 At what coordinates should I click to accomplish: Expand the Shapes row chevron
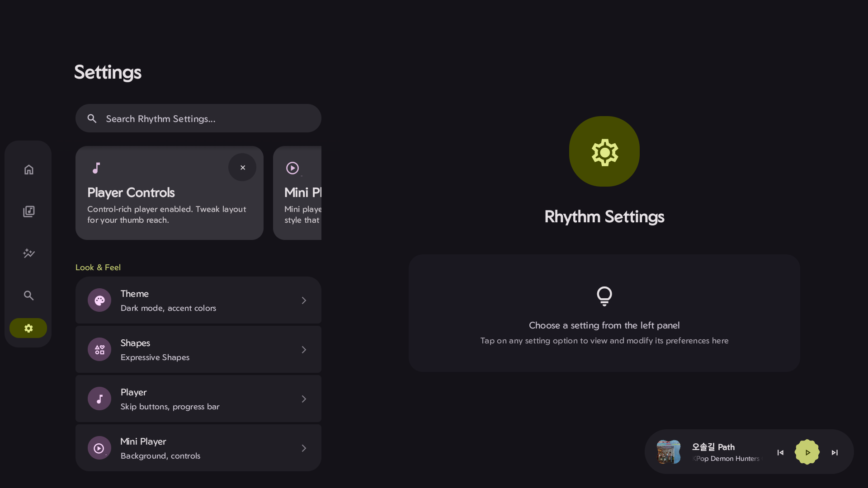coord(304,350)
